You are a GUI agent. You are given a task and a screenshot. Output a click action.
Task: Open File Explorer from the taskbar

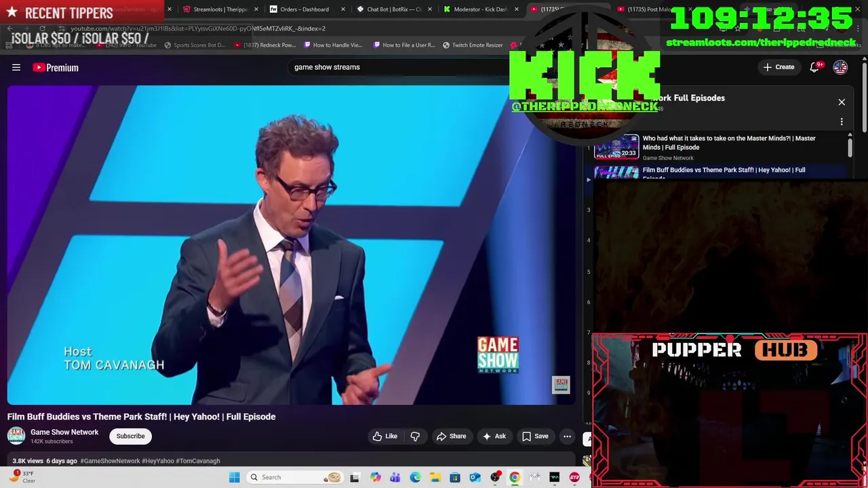[435, 477]
